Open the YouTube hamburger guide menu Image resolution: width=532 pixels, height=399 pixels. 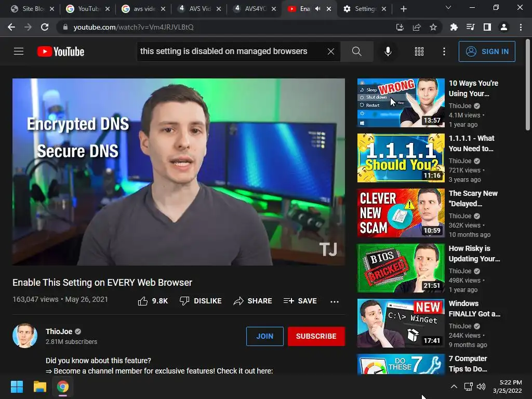tap(19, 51)
